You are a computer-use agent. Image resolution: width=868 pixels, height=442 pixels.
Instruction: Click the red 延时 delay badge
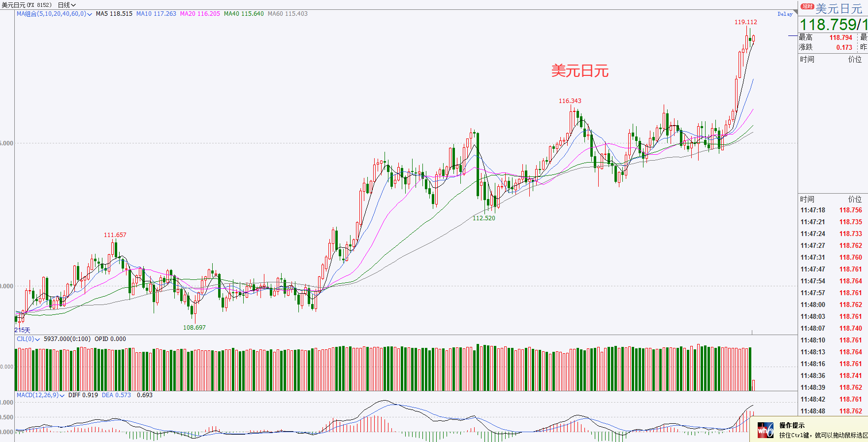807,6
